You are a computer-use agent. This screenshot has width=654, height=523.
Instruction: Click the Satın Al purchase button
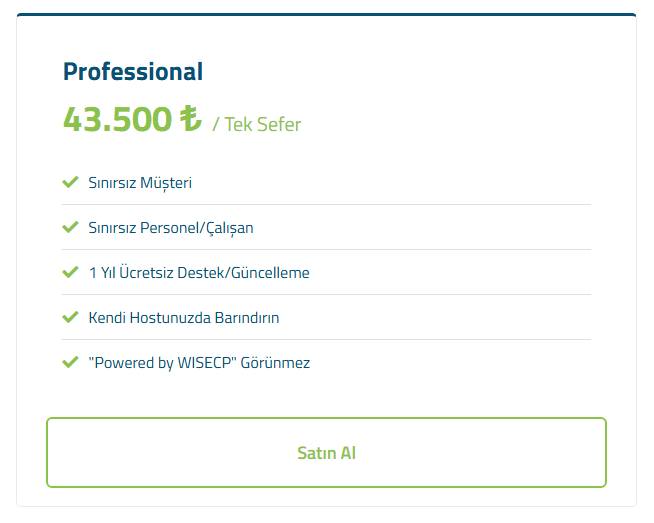(326, 453)
